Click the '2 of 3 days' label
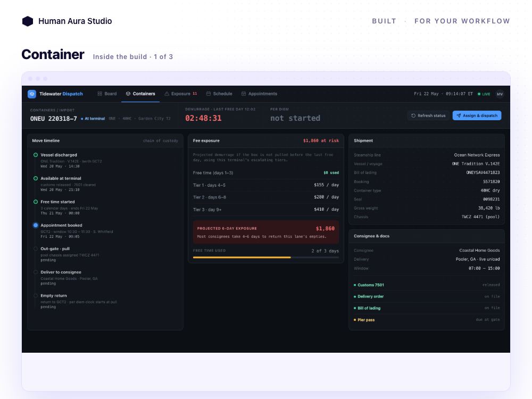Viewport: 532px width, 399px height. (325, 251)
